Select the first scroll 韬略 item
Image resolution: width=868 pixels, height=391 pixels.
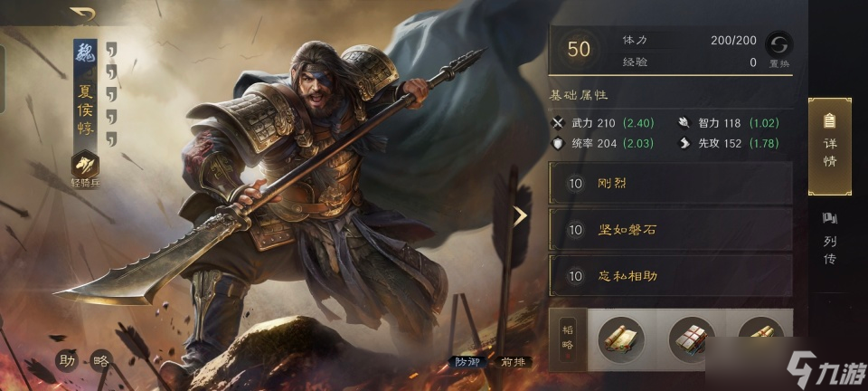pyautogui.click(x=621, y=339)
